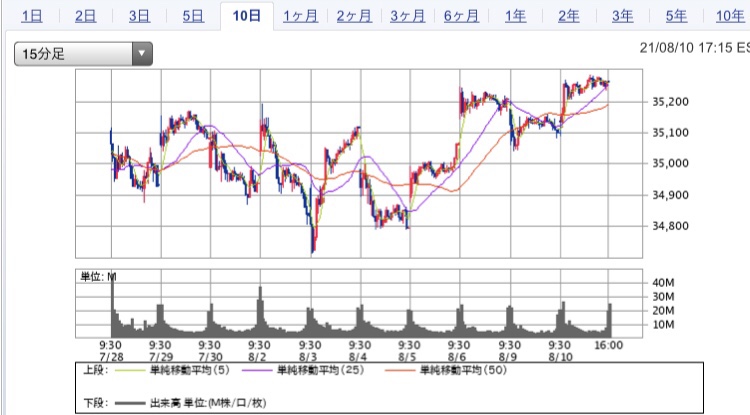This screenshot has width=750, height=415.
Task: Show the 6ヶ月 chart range
Action: point(461,16)
